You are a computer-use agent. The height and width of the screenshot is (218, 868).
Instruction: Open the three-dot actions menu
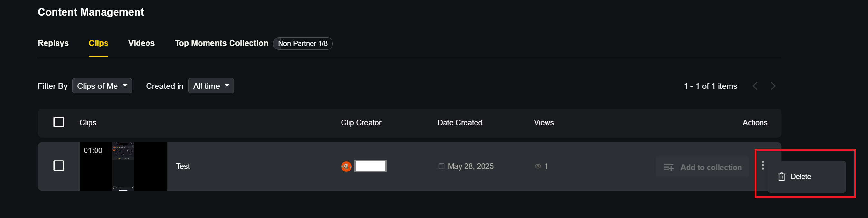tap(763, 165)
